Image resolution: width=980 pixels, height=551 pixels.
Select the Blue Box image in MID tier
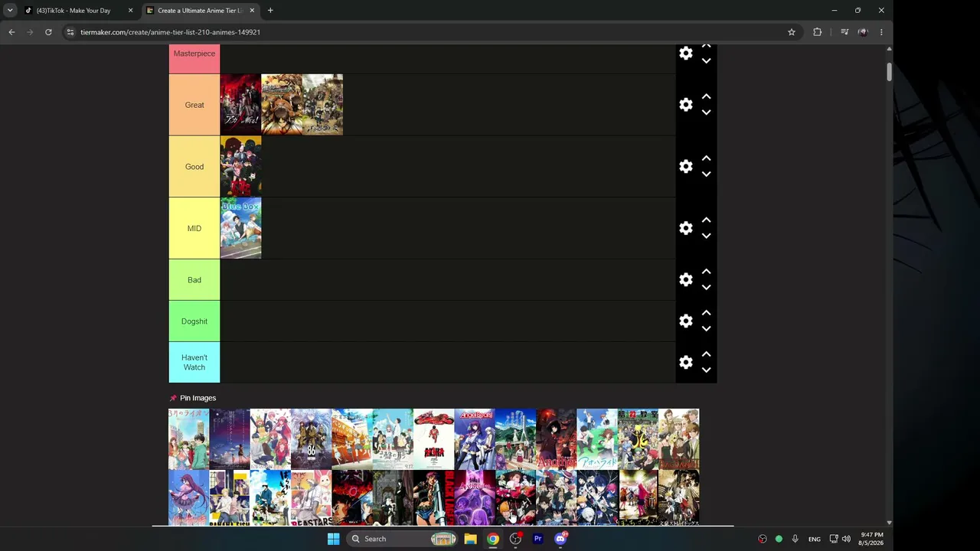(240, 228)
